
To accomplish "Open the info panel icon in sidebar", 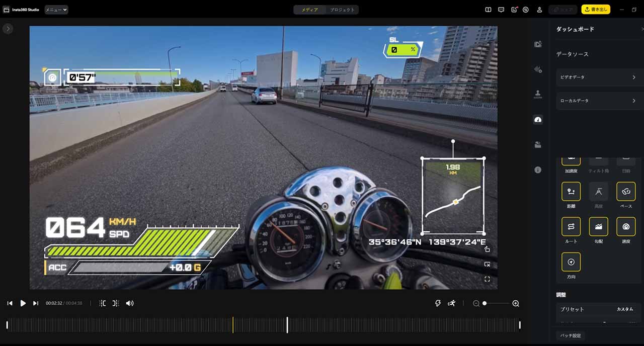I will tap(538, 170).
